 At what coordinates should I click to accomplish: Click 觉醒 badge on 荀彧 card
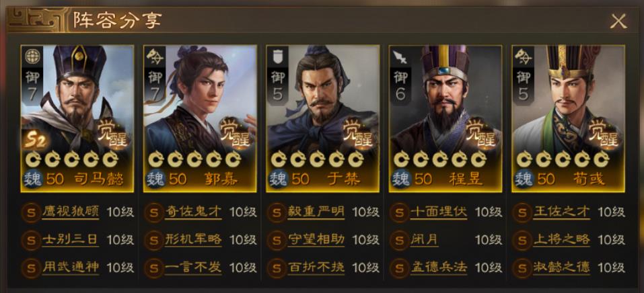click(x=604, y=134)
